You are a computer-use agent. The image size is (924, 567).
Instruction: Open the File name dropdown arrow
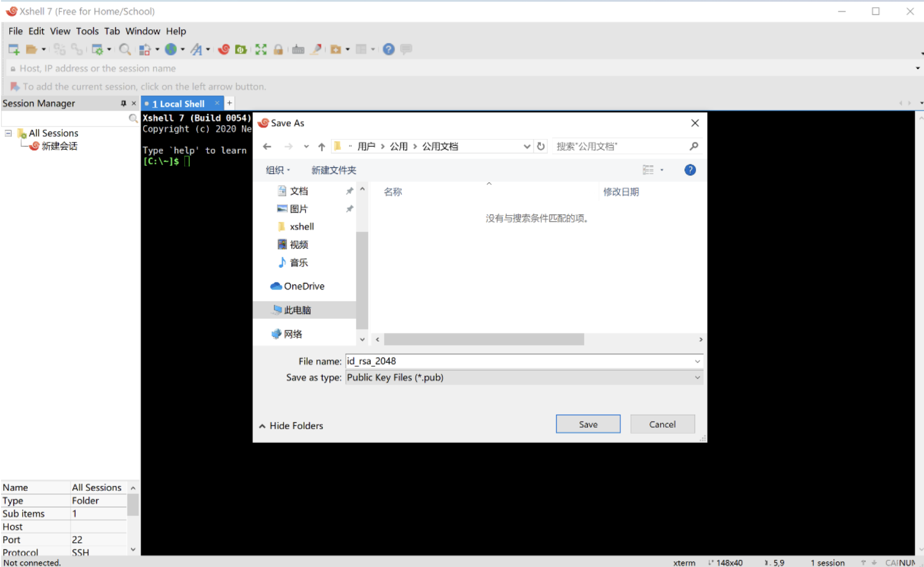pyautogui.click(x=697, y=361)
